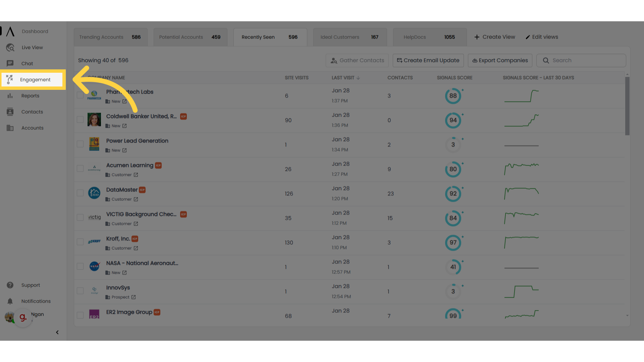Open external link icon for Kroff, Inc.

click(136, 248)
